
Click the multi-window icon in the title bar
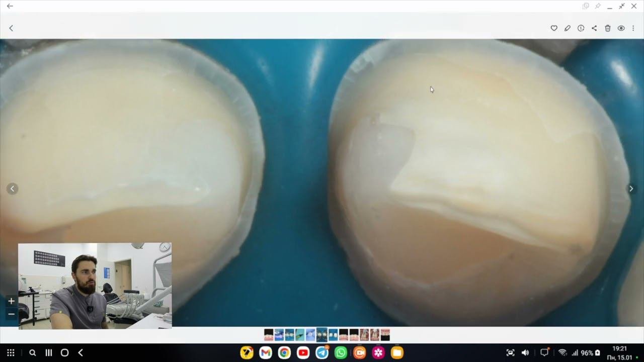pyautogui.click(x=586, y=6)
